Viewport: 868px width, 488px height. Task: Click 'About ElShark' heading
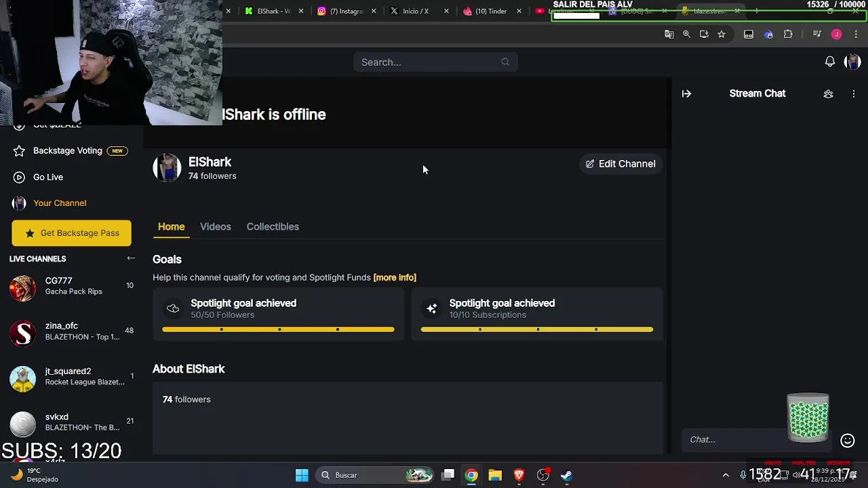pyautogui.click(x=189, y=369)
